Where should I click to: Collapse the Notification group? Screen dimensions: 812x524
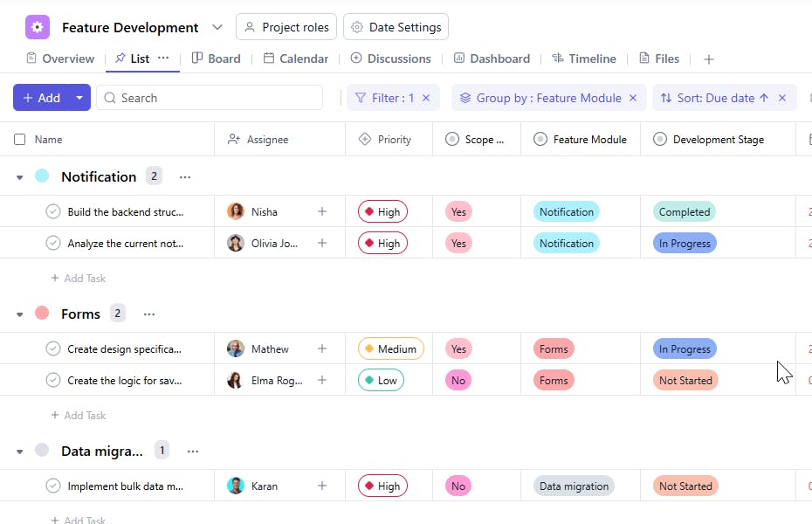[20, 177]
